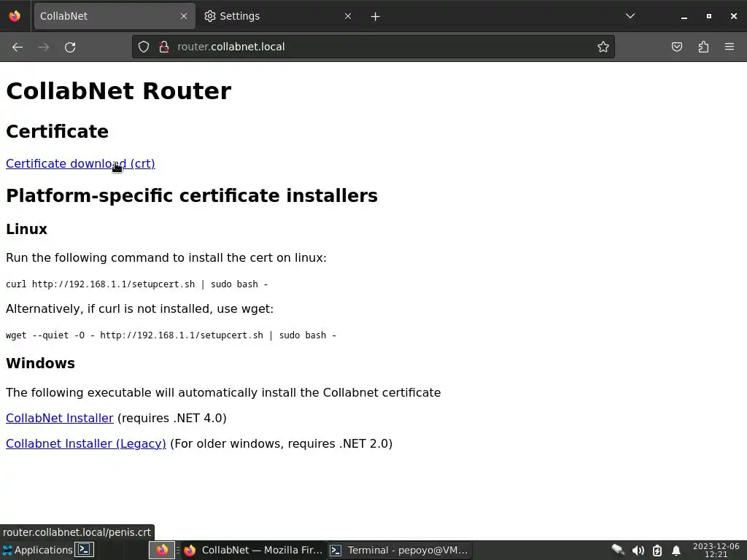Switch to the CollabNet tab
The width and height of the screenshot is (747, 560).
coord(115,16)
